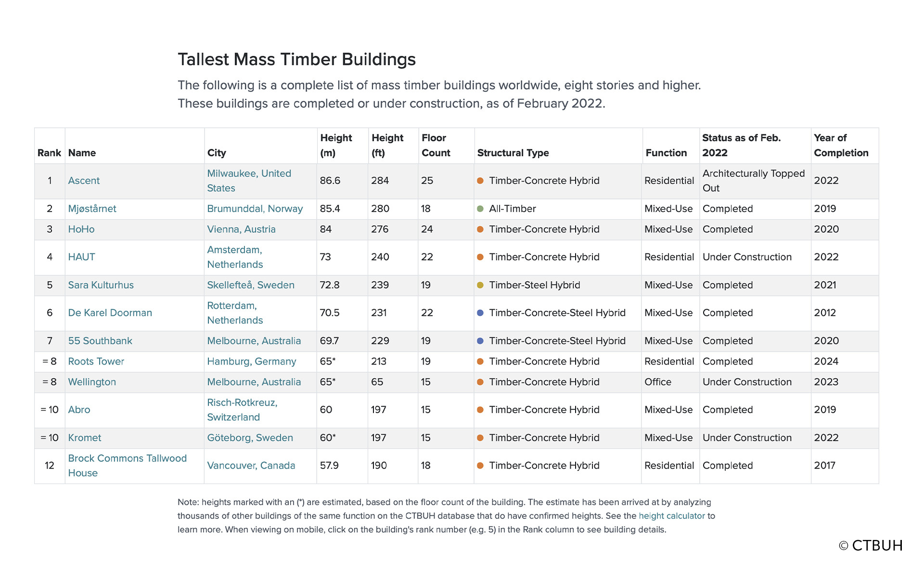Click the blue dot in De Karel Doorman row
Viewport: 924px width, 578px height.
coord(480,313)
